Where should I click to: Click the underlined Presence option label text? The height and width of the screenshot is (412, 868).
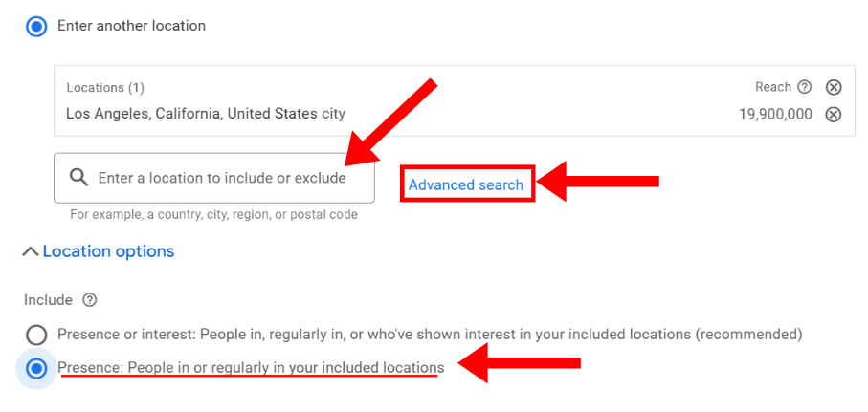[251, 367]
